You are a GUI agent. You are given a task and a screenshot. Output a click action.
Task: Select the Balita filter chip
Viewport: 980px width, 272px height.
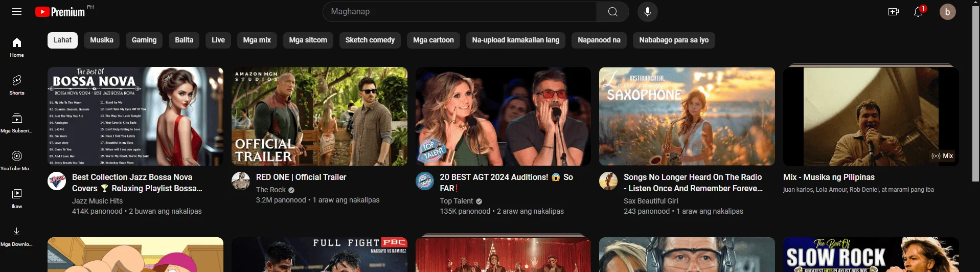184,40
